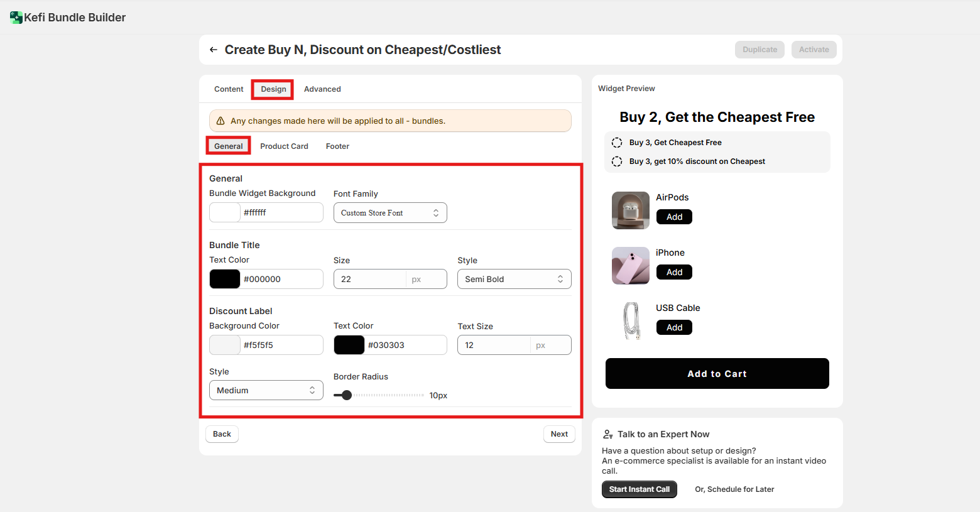Click Start Instant Call button
980x512 pixels.
coord(639,489)
